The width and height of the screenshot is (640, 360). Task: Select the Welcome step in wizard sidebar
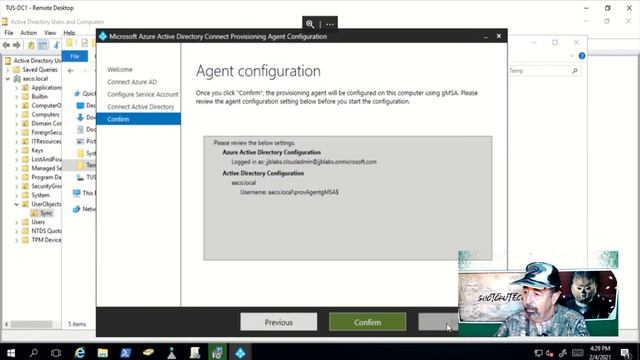(120, 69)
